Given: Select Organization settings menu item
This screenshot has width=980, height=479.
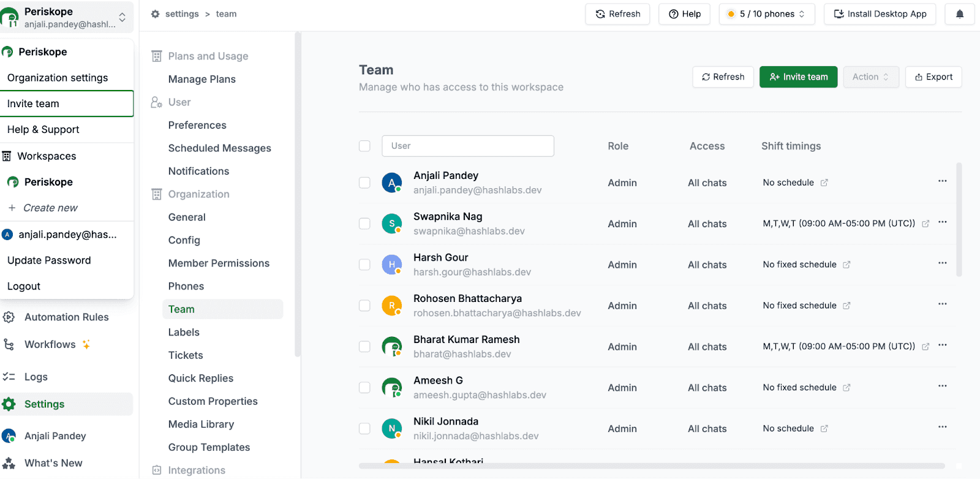Looking at the screenshot, I should (x=67, y=78).
